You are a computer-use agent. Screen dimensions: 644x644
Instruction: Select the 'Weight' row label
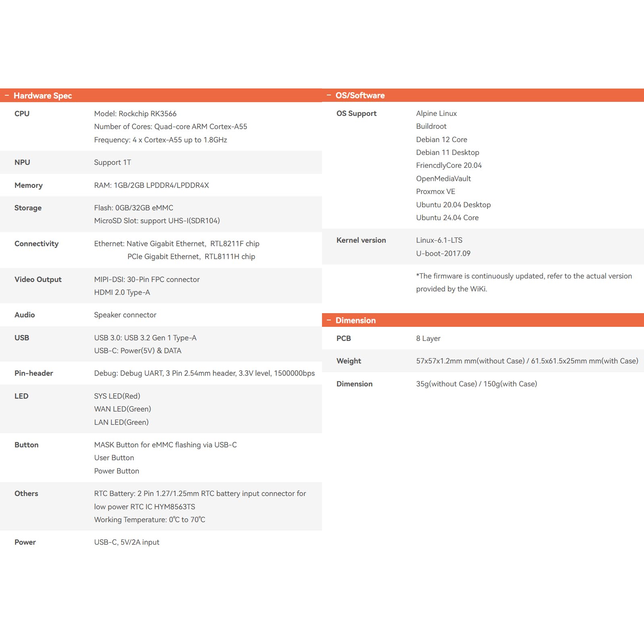[x=349, y=361]
